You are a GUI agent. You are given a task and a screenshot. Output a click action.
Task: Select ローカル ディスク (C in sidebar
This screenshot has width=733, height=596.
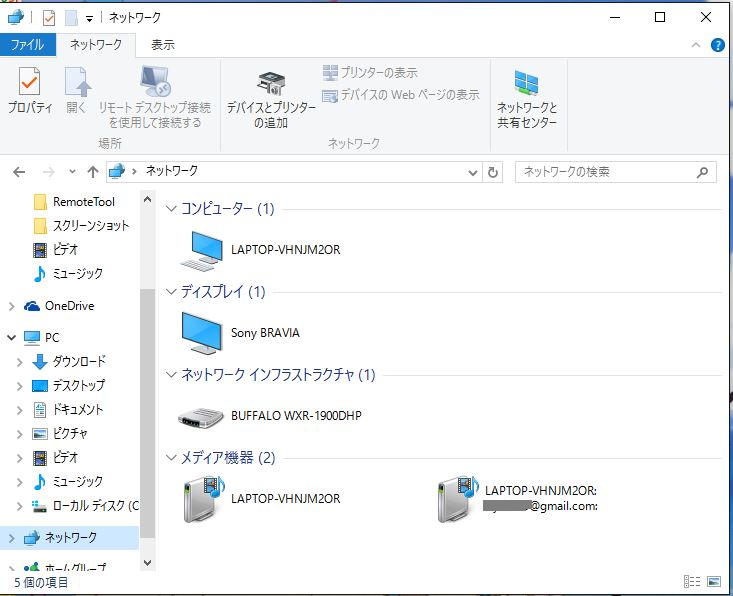(85, 506)
